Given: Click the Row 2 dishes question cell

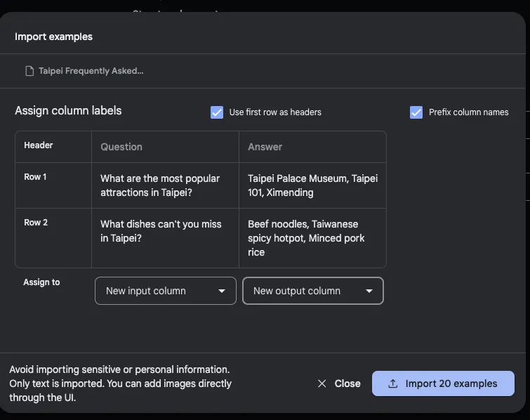Looking at the screenshot, I should tap(165, 231).
